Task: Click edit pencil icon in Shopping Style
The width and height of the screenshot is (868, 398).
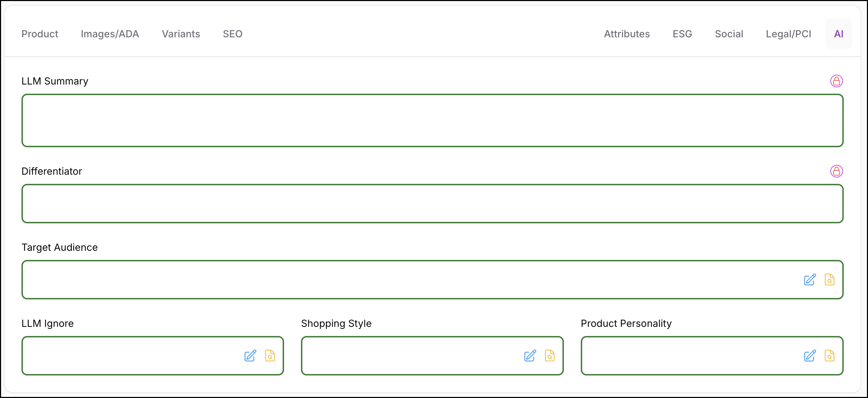Action: tap(530, 356)
